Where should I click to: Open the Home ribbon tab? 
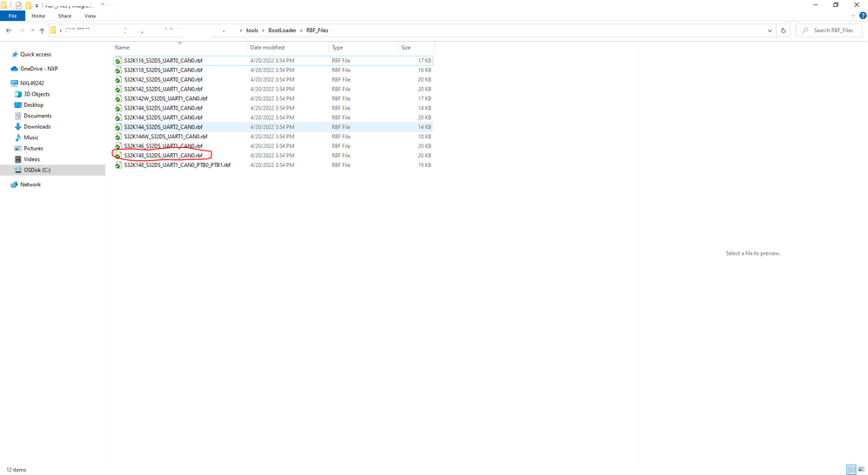coord(38,16)
